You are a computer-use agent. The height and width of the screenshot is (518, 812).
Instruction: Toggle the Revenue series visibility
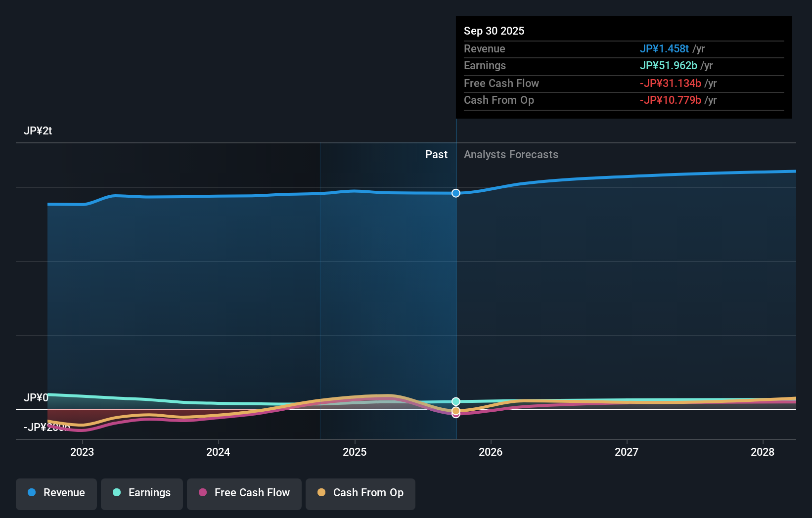tap(56, 493)
